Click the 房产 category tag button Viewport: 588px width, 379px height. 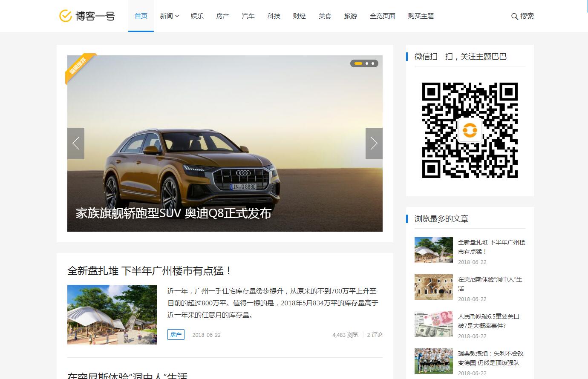tap(176, 335)
